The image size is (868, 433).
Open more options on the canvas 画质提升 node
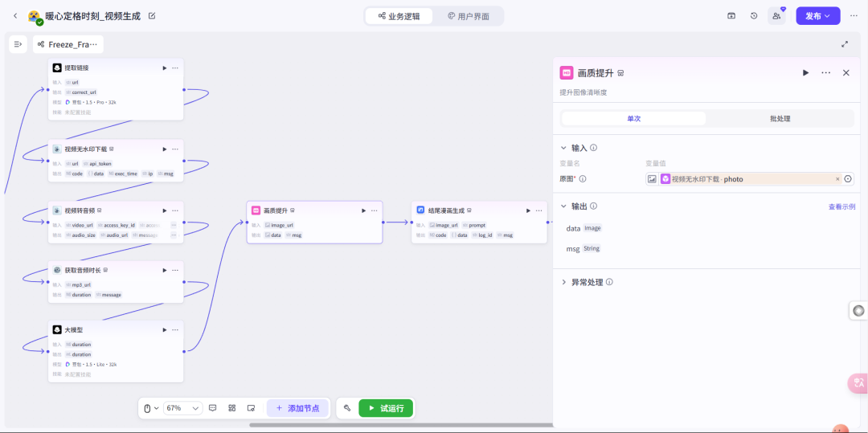[375, 210]
